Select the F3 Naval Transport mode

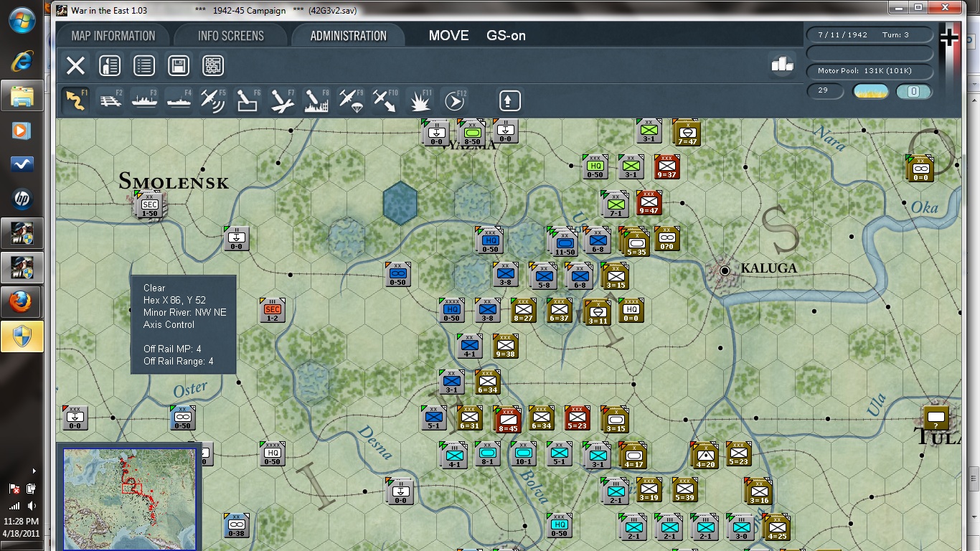point(145,100)
